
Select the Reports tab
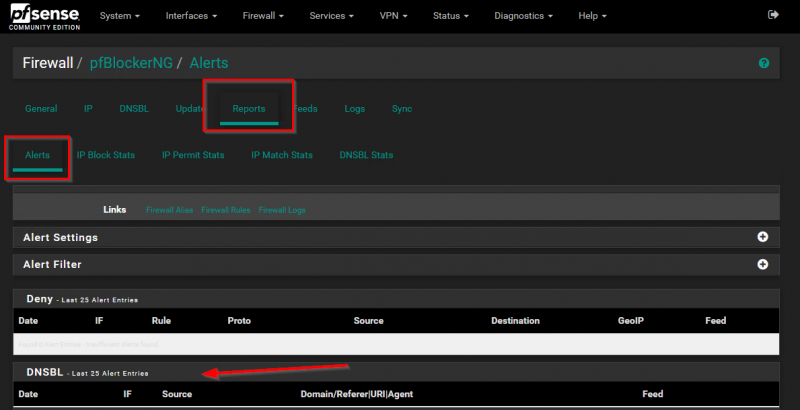click(x=249, y=109)
